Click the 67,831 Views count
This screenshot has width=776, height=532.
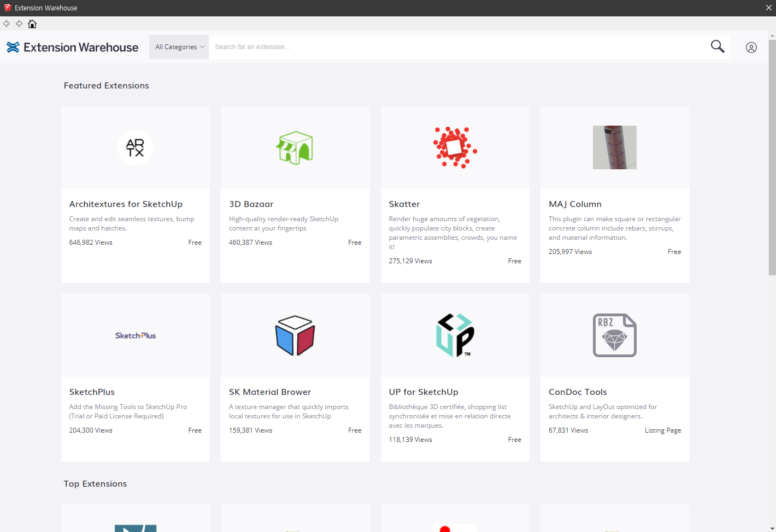tap(568, 430)
